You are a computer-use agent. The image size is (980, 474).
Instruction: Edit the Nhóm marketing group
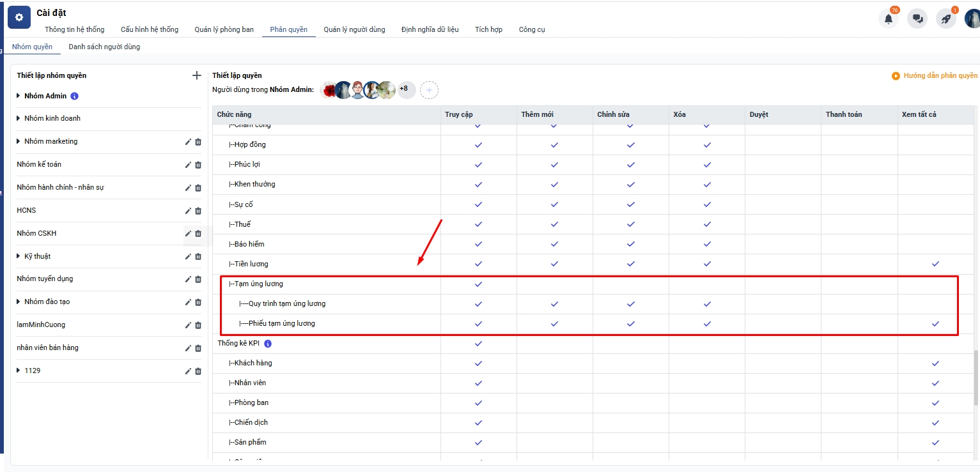(188, 142)
